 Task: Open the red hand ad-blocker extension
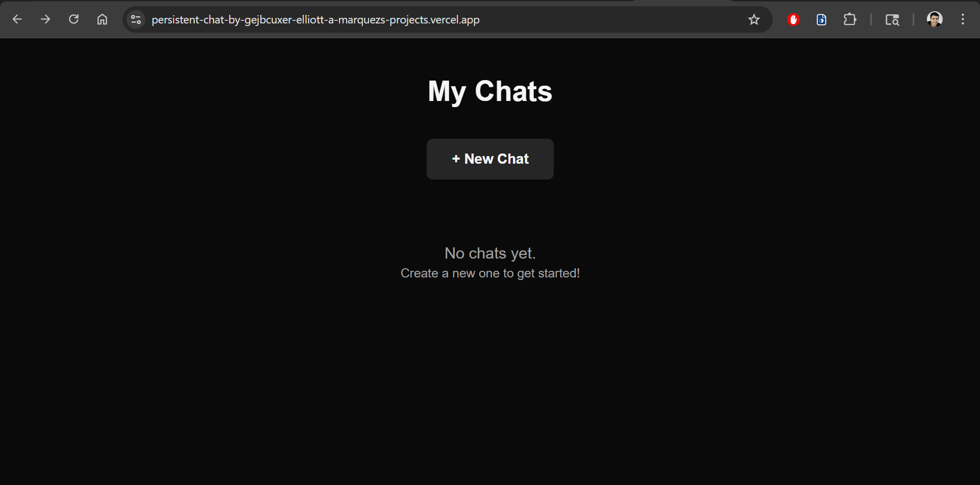[793, 19]
